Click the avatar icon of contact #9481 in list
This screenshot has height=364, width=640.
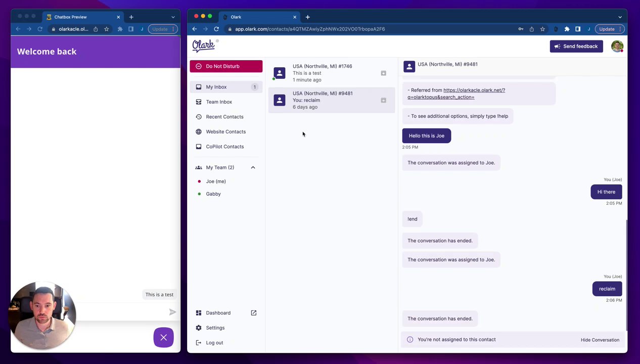pyautogui.click(x=280, y=100)
